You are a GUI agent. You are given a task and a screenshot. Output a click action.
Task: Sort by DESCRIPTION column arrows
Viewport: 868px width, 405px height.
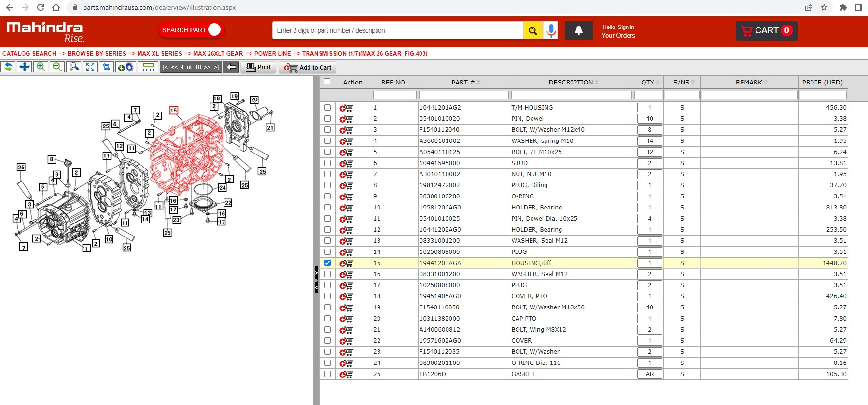pos(596,83)
